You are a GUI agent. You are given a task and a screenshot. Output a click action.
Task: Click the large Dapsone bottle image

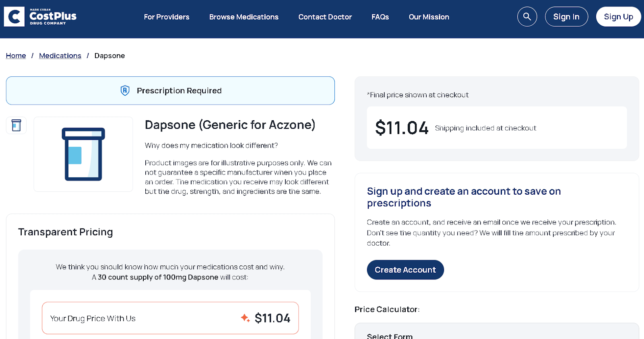click(83, 154)
